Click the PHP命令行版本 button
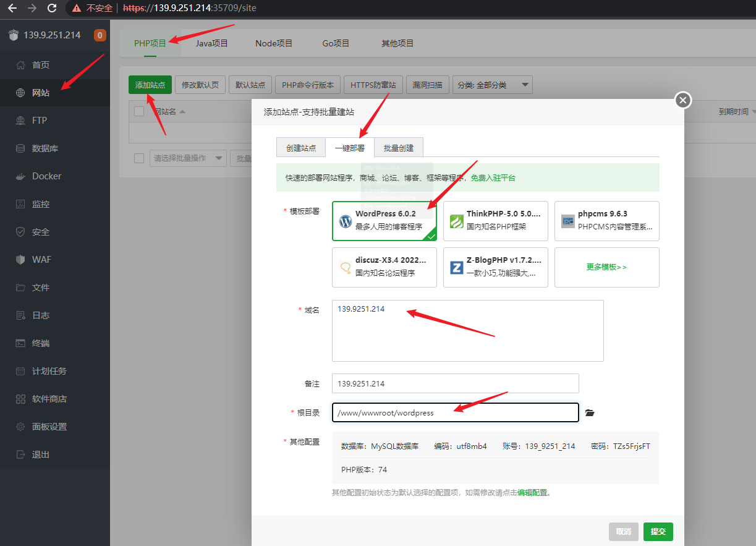This screenshot has width=756, height=546. coord(308,85)
